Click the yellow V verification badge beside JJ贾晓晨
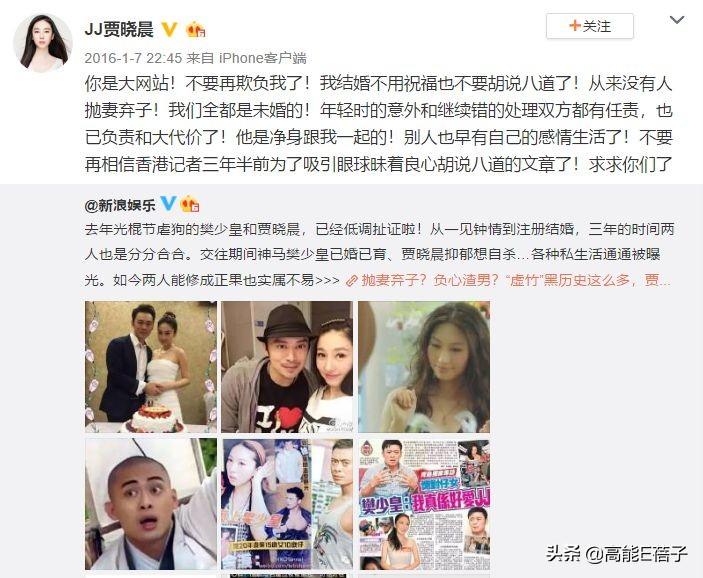 169,30
